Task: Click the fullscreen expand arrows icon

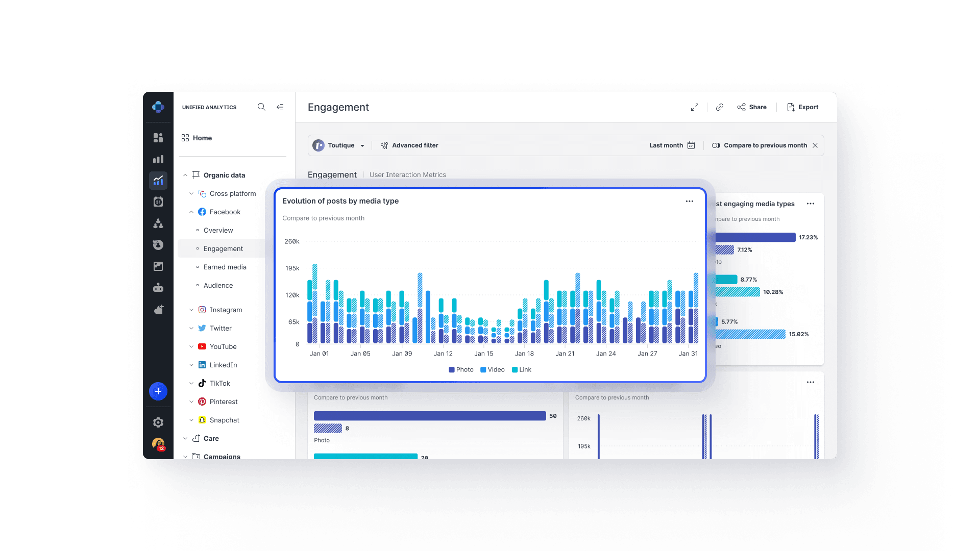Action: click(695, 107)
